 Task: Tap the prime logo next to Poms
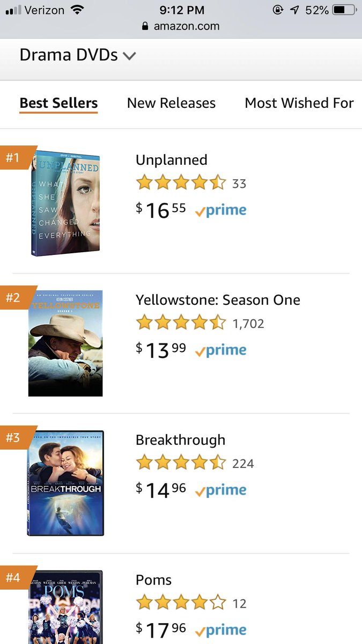(x=220, y=630)
